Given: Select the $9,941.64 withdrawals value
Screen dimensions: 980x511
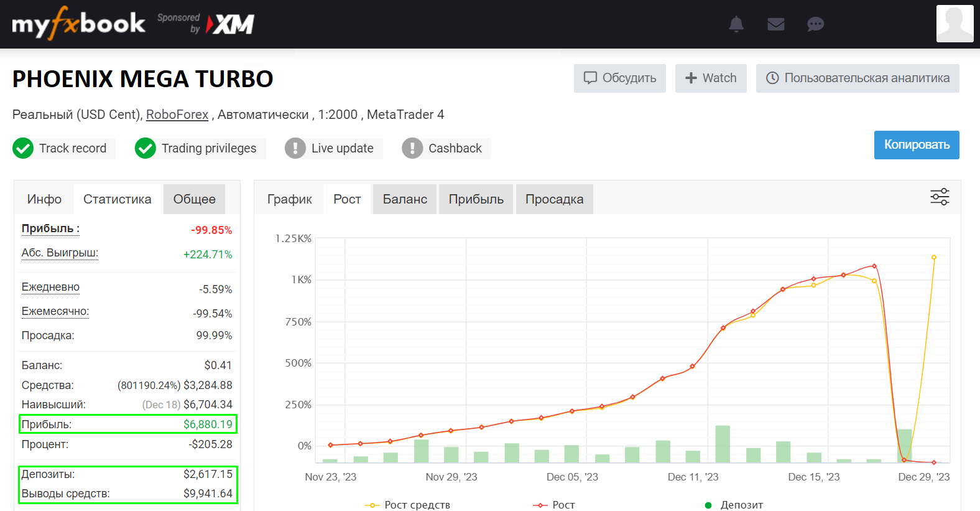Looking at the screenshot, I should pos(208,494).
